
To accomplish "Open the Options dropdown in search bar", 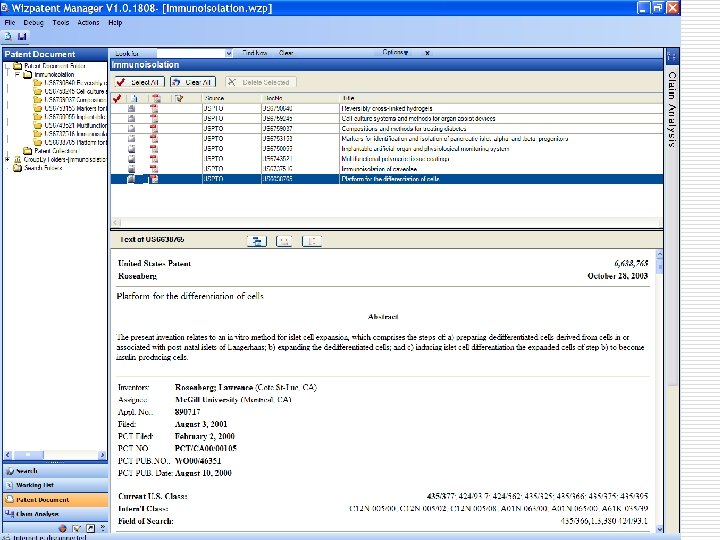I will pyautogui.click(x=395, y=53).
